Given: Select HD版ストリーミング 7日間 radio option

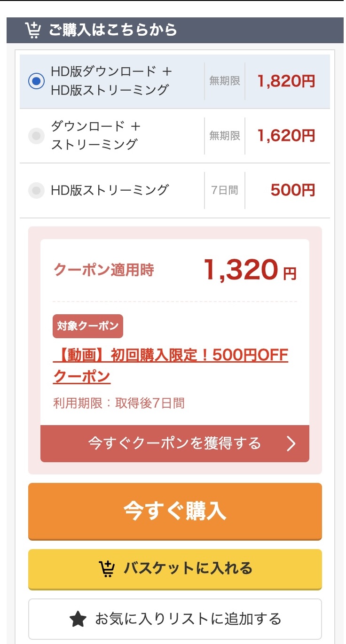Looking at the screenshot, I should pyautogui.click(x=36, y=190).
